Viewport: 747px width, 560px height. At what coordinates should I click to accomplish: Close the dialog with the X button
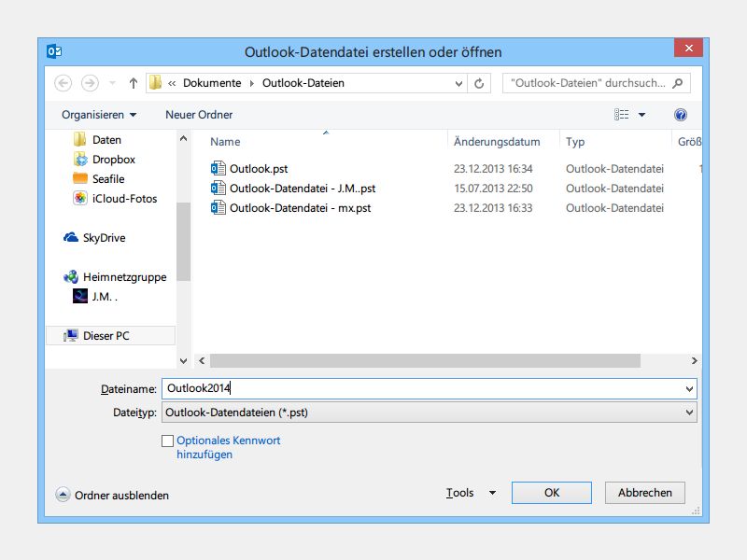point(688,49)
